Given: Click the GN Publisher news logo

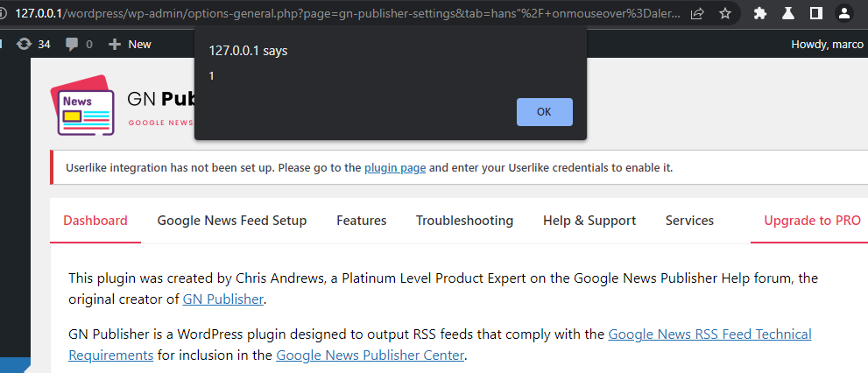Looking at the screenshot, I should tap(82, 104).
